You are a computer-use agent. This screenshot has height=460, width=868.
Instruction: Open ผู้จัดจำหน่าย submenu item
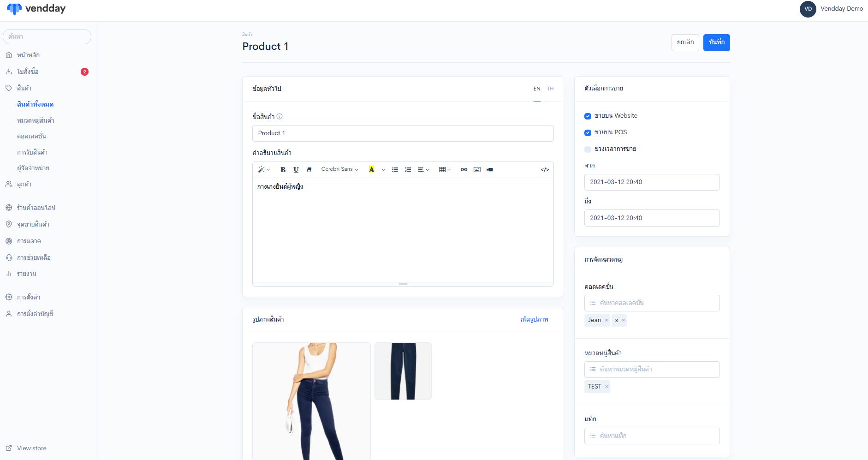pos(33,168)
